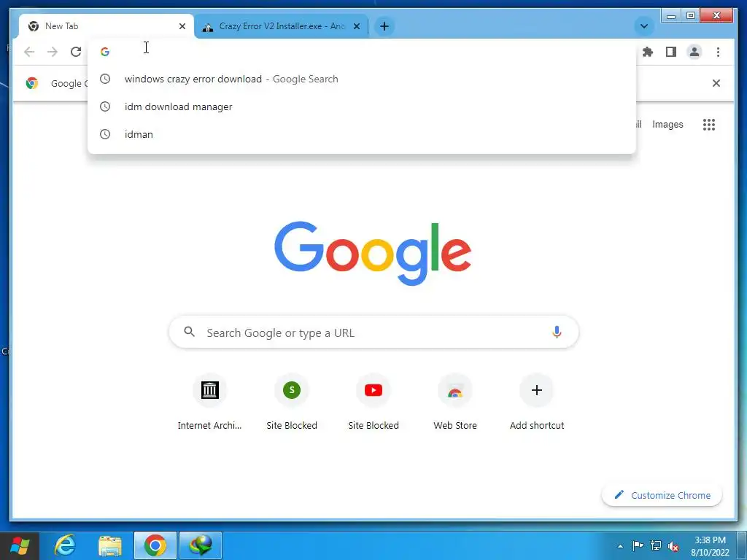Open the new tab plus button
Screen dimensions: 747x560
(x=384, y=26)
